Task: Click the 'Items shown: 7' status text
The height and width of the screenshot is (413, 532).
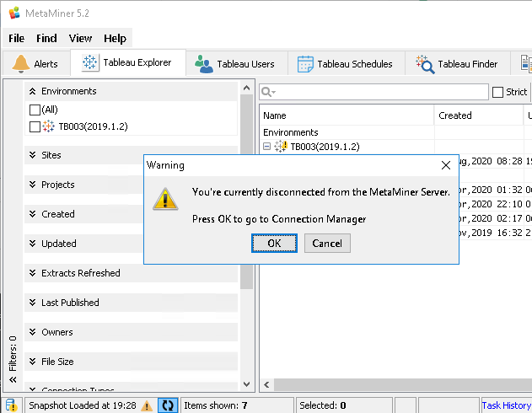Action: [x=216, y=405]
